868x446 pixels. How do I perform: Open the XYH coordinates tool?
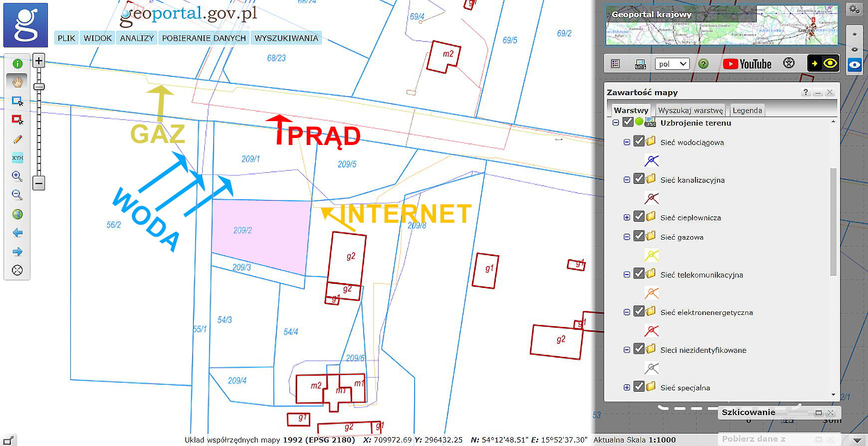coord(17,158)
